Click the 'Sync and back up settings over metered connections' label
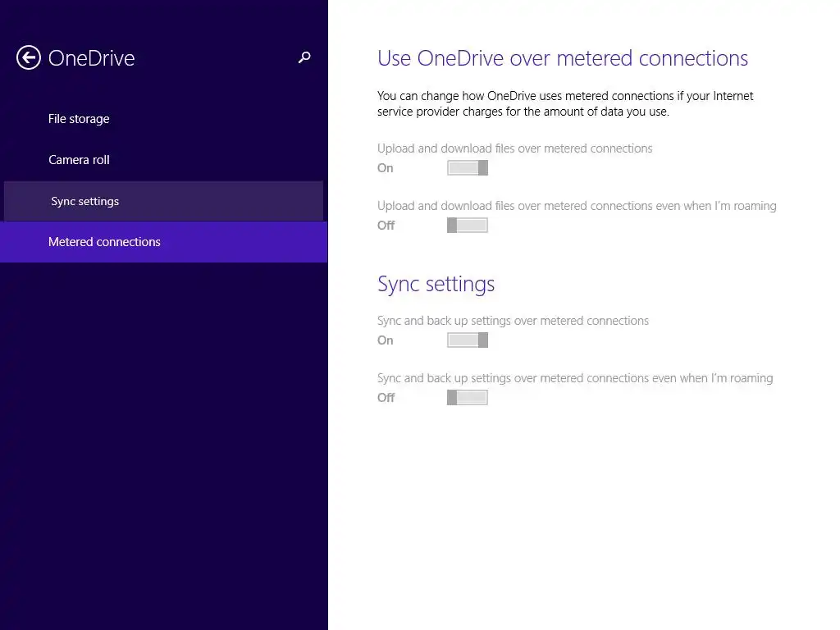Screen dimensions: 840x630 click(x=513, y=321)
